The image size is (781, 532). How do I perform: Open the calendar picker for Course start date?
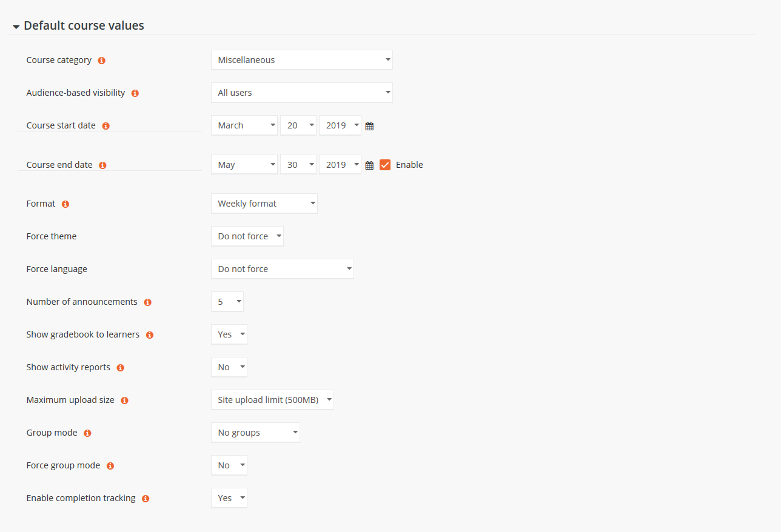(369, 125)
